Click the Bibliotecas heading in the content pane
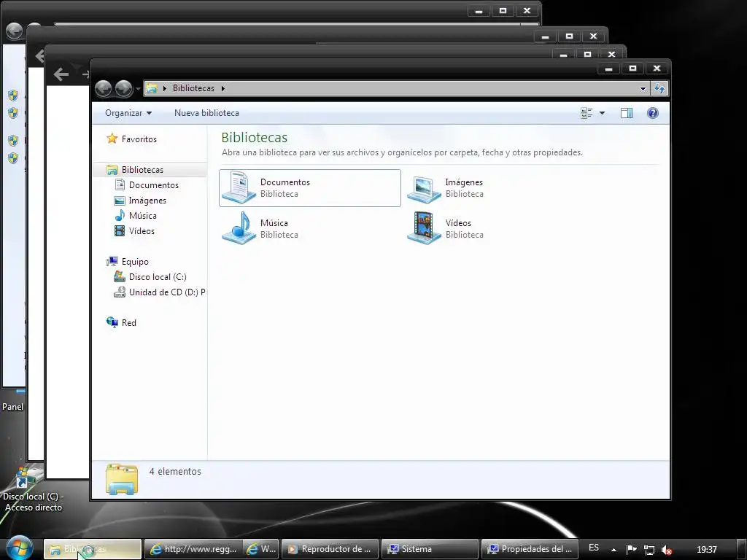Screen dimensions: 747x560 pyautogui.click(x=255, y=138)
